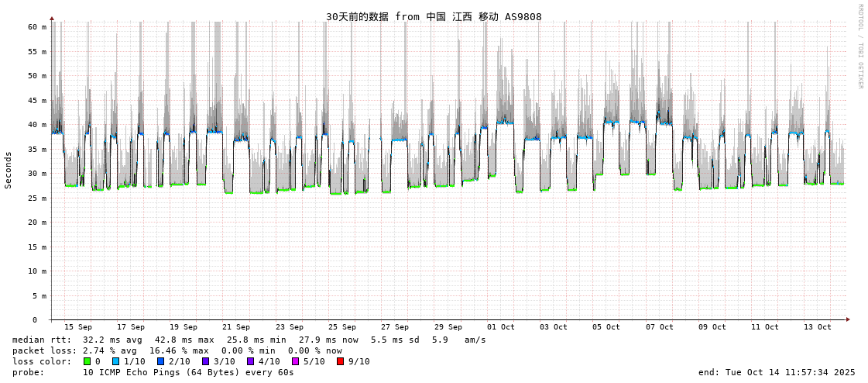Screen dimensions: 868x383
Task: Click the median rtt statistics line
Action: coord(249,340)
